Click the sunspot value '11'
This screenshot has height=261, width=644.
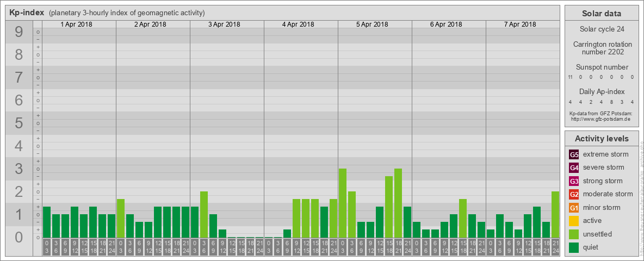pos(571,77)
